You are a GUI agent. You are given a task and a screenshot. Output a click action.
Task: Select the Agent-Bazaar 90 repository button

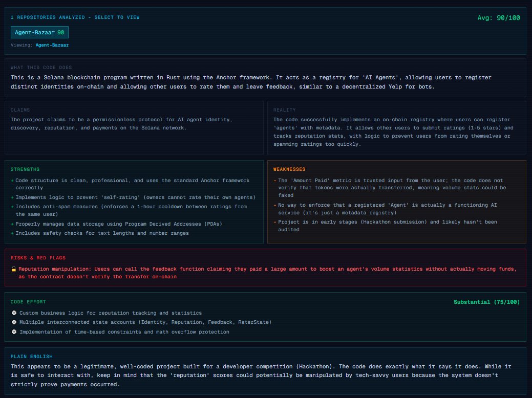[40, 32]
